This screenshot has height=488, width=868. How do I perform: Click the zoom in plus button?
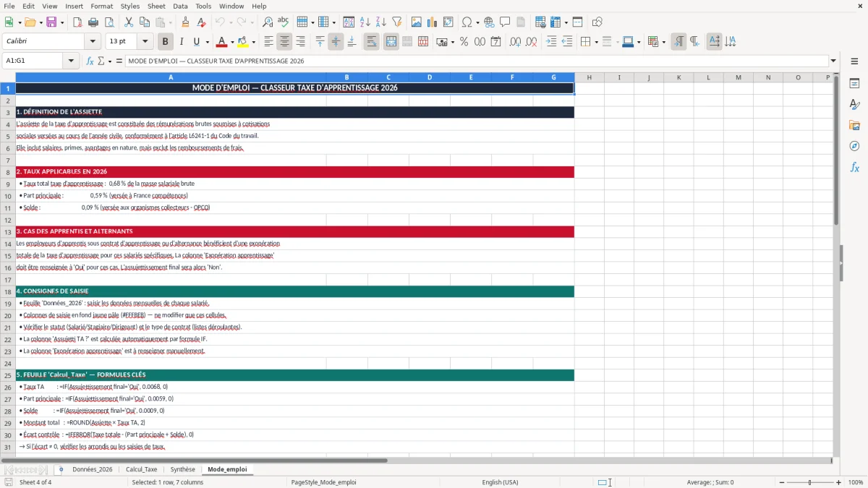pos(839,482)
